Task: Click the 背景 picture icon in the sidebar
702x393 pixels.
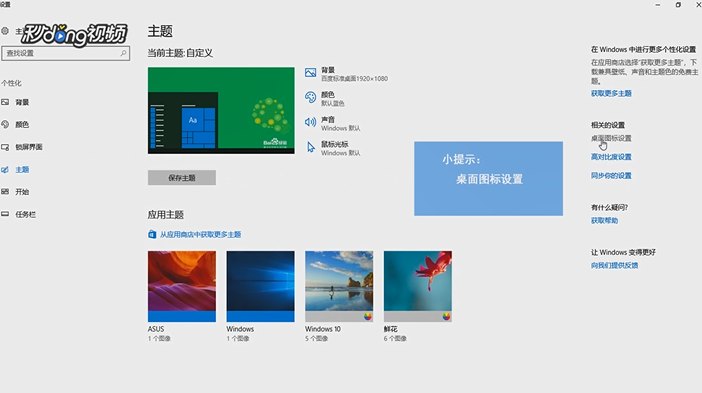Action: point(5,102)
